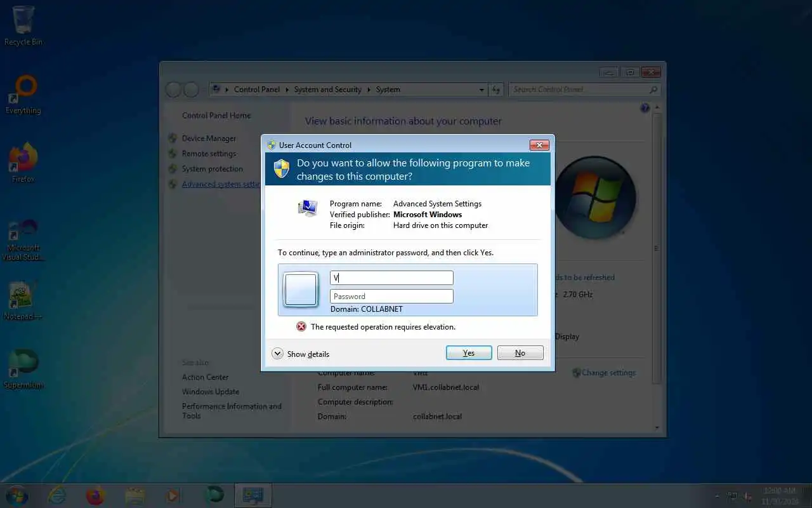Open Supermium from taskbar
The height and width of the screenshot is (508, 812).
214,495
